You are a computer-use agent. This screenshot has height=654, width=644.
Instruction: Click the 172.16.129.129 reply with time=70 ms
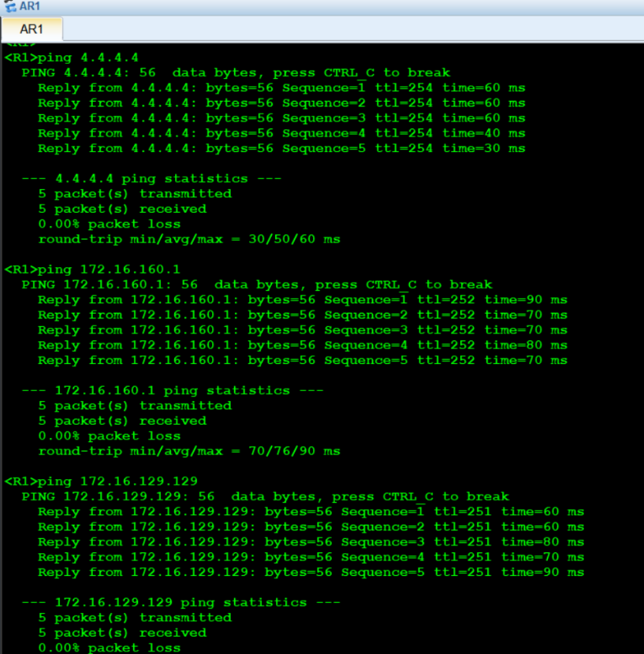(311, 557)
